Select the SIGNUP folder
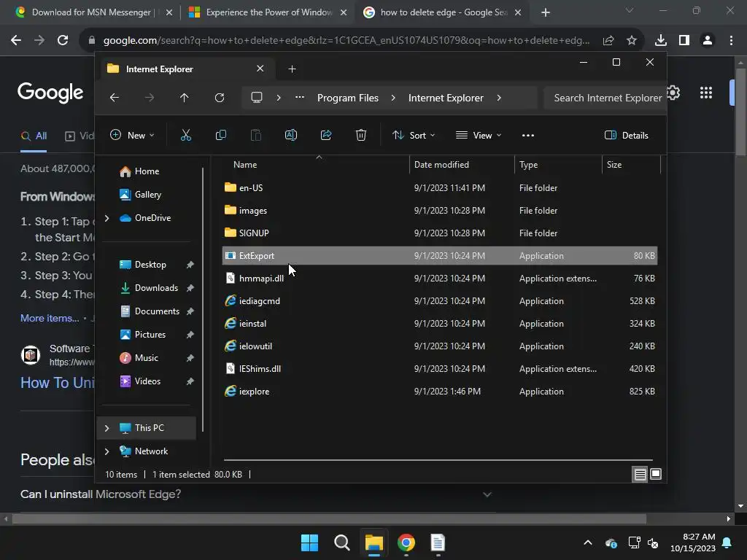The image size is (747, 560). (440, 233)
